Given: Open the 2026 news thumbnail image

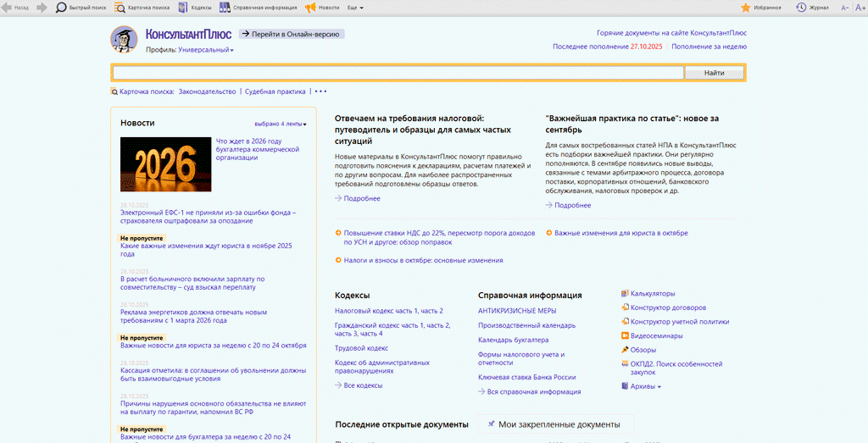Looking at the screenshot, I should pos(166,164).
